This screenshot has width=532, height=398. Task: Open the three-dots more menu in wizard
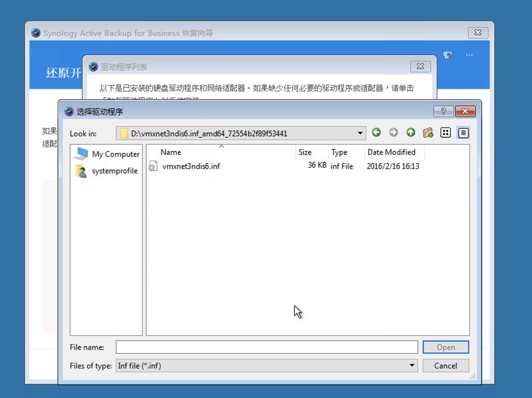click(469, 55)
